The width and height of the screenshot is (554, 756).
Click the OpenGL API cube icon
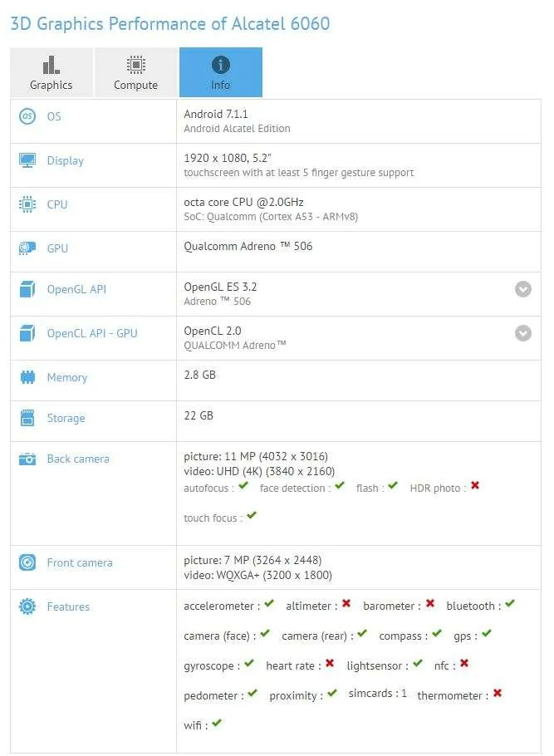click(27, 289)
